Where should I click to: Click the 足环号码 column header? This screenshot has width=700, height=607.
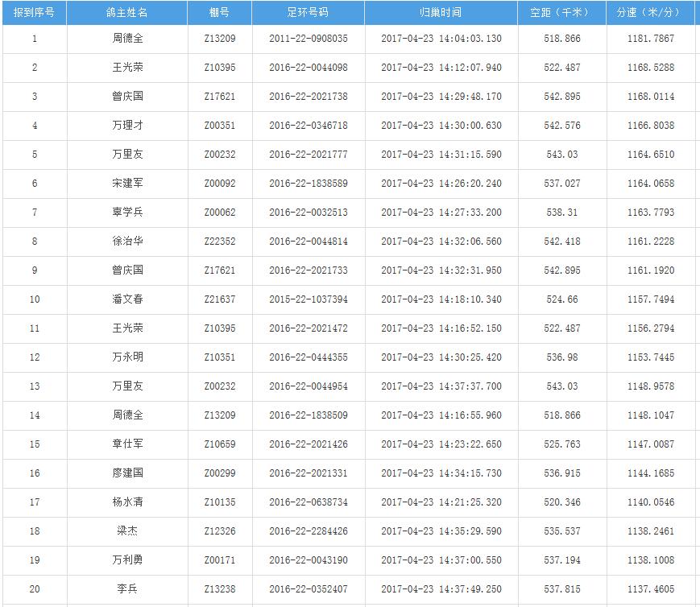pos(309,13)
